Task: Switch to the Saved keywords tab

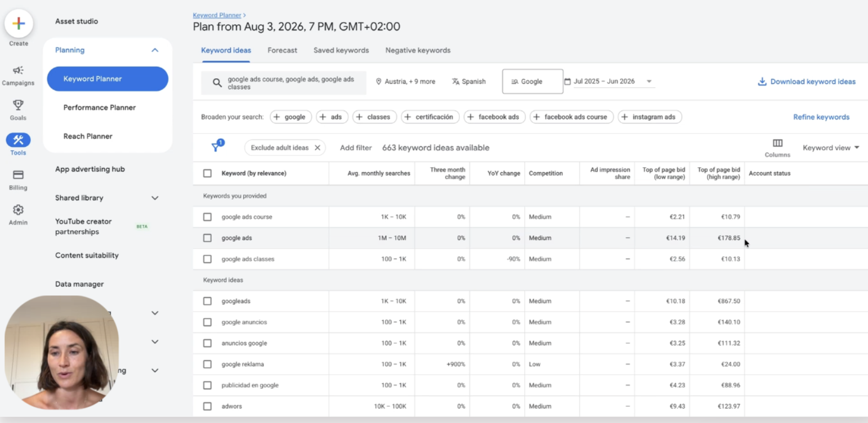Action: pos(341,50)
